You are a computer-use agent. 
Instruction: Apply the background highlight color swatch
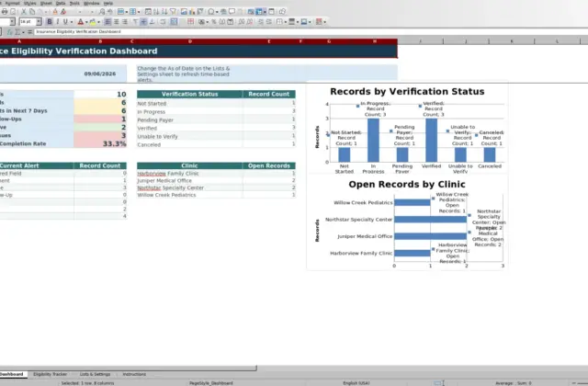93,22
